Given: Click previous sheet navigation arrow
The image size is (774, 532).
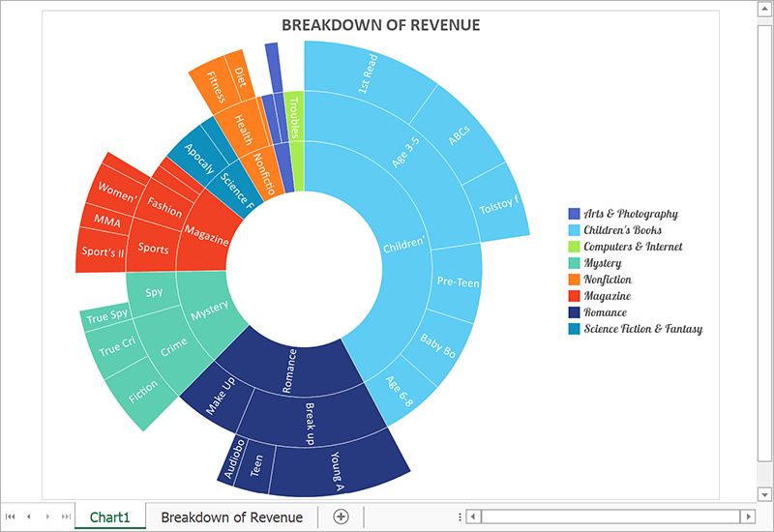Looking at the screenshot, I should [29, 517].
